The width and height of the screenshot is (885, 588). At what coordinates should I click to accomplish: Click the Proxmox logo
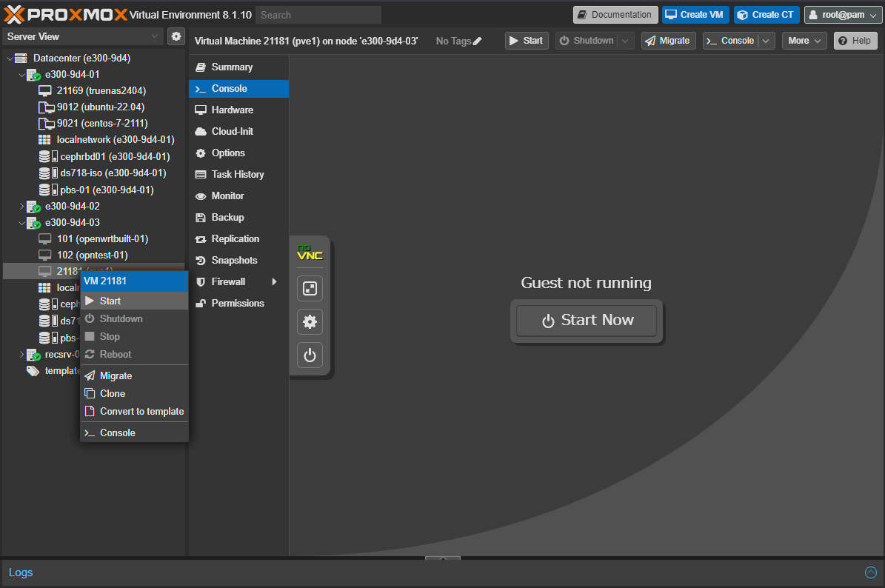pyautogui.click(x=65, y=15)
